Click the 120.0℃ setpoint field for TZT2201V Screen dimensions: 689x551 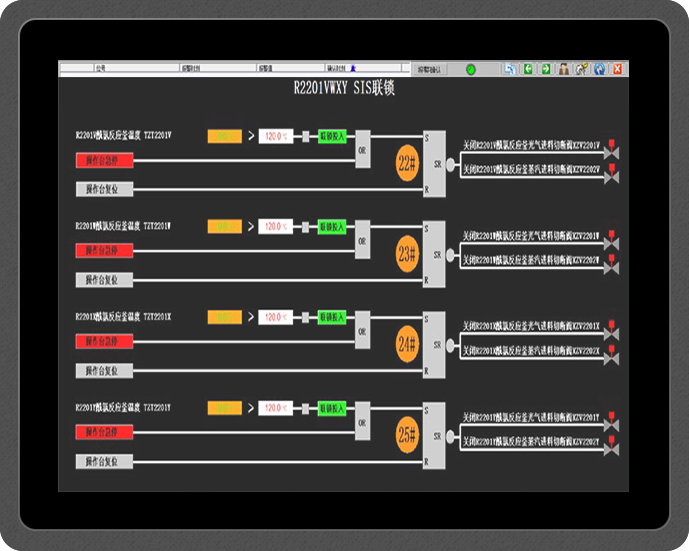pos(275,136)
